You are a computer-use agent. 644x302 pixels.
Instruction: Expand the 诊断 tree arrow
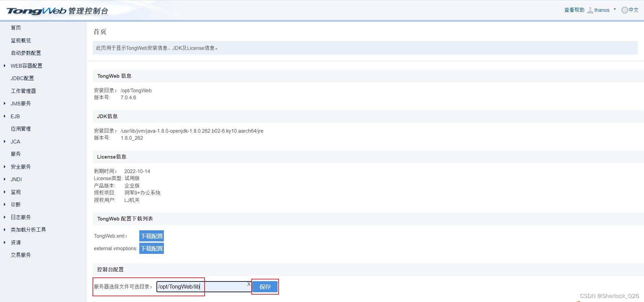4,204
